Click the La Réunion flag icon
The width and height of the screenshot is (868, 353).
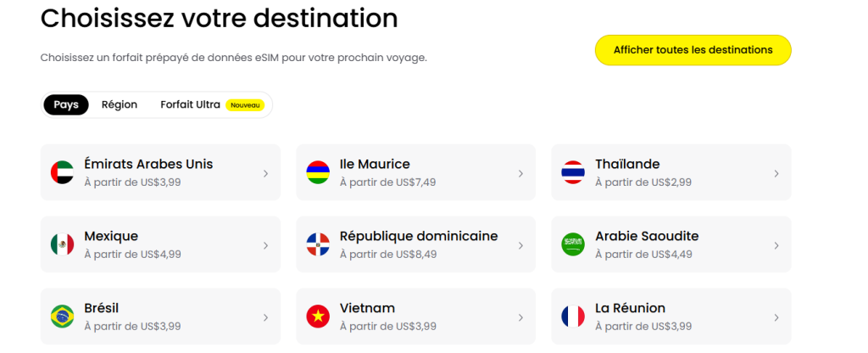point(573,317)
